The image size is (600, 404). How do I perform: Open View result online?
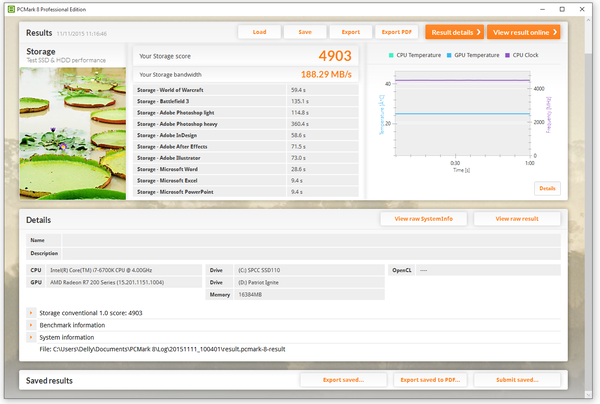pos(524,32)
